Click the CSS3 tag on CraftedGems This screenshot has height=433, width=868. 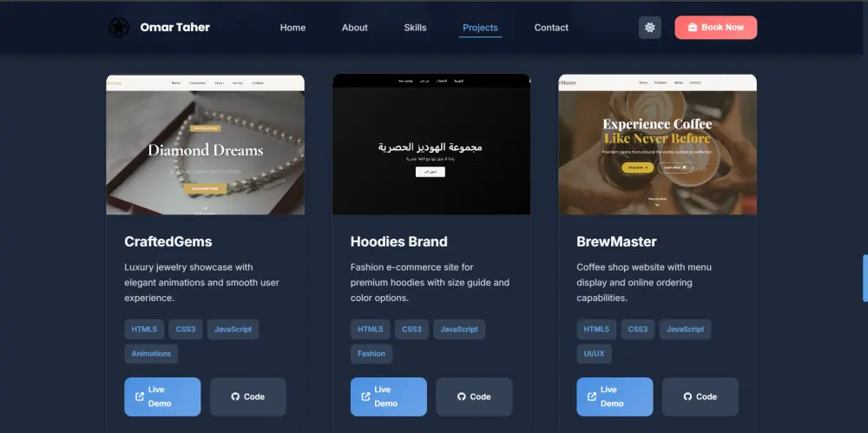coord(186,330)
